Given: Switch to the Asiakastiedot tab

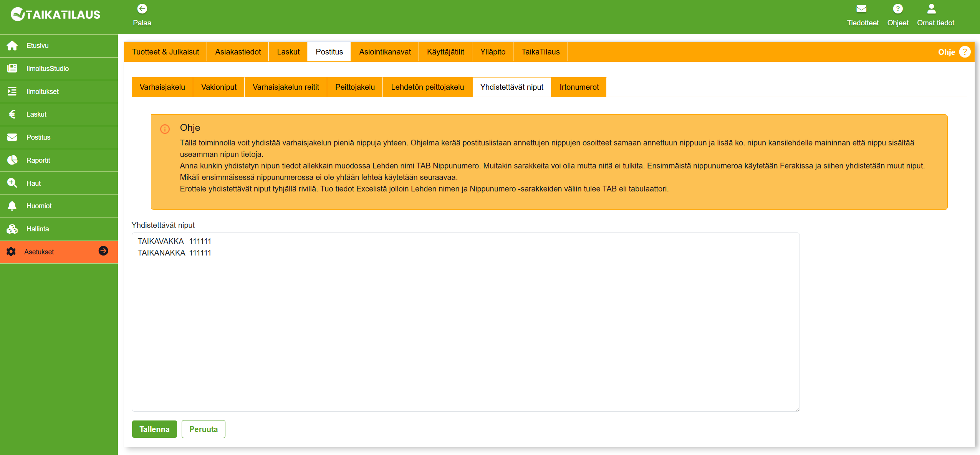Looking at the screenshot, I should tap(238, 52).
